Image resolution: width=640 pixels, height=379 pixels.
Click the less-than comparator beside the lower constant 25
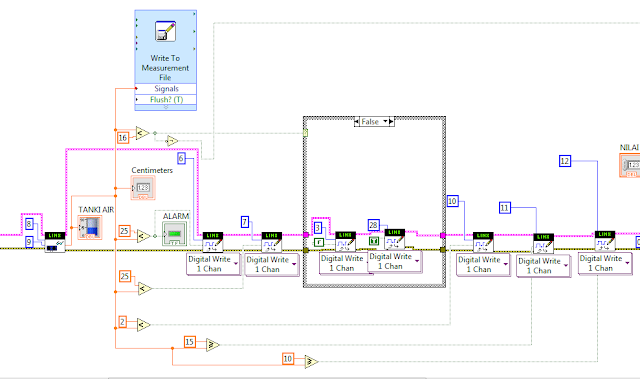(x=144, y=288)
